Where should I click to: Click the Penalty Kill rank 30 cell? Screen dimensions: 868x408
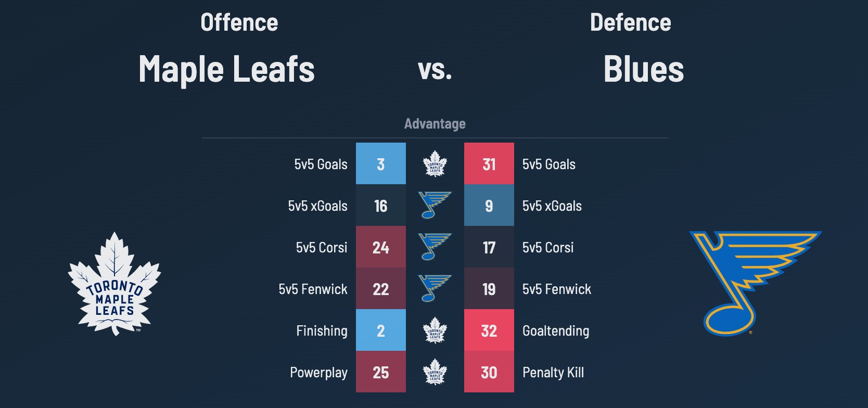coord(489,372)
